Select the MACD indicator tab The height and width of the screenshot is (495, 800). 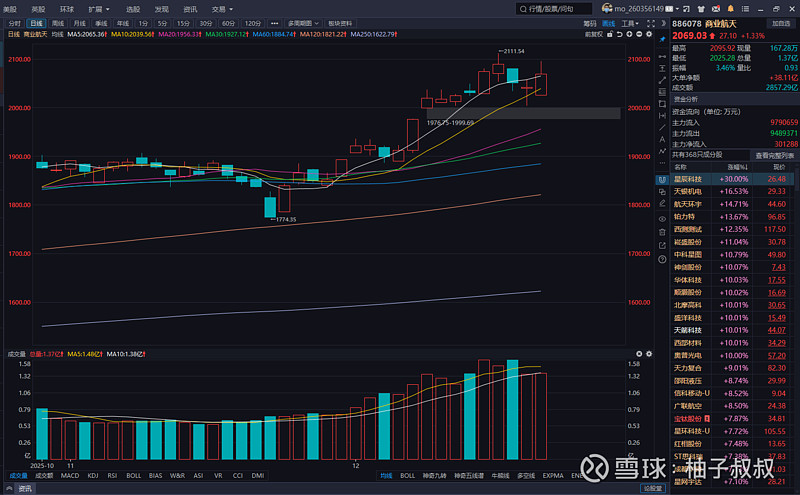pyautogui.click(x=69, y=476)
